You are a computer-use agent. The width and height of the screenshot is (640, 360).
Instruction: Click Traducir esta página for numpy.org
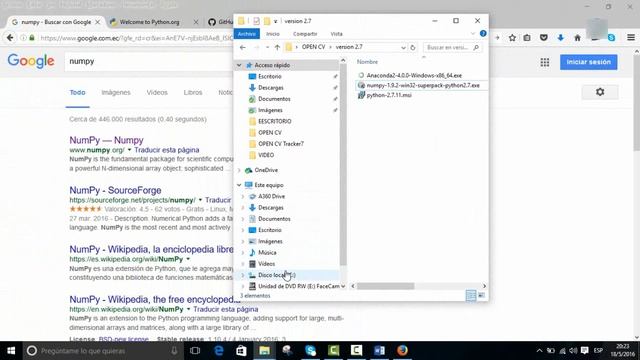click(167, 150)
